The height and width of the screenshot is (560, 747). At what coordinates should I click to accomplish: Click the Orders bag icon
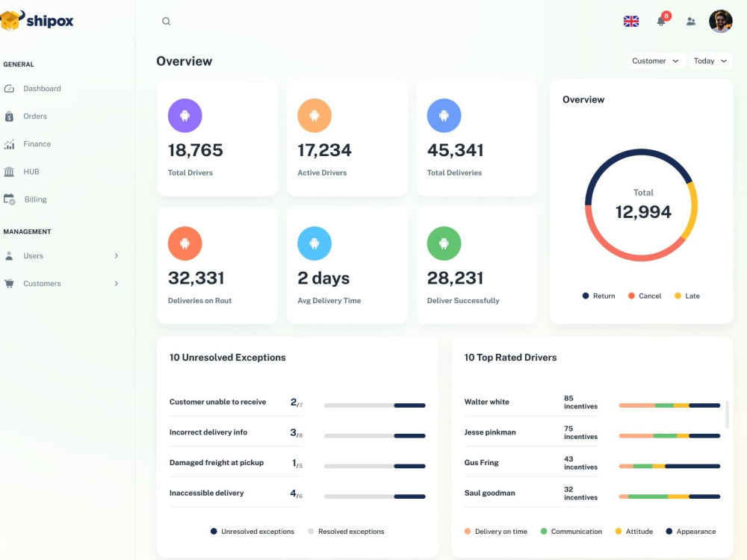9,116
